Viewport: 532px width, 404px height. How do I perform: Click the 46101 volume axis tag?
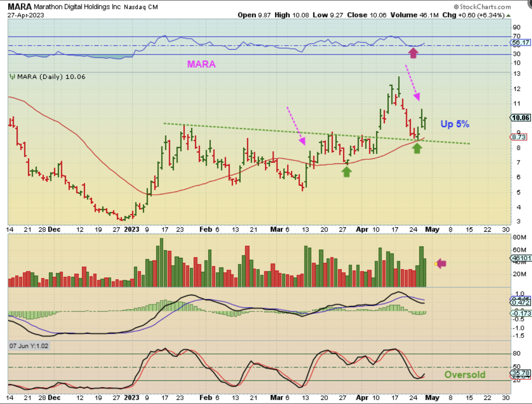[521, 258]
